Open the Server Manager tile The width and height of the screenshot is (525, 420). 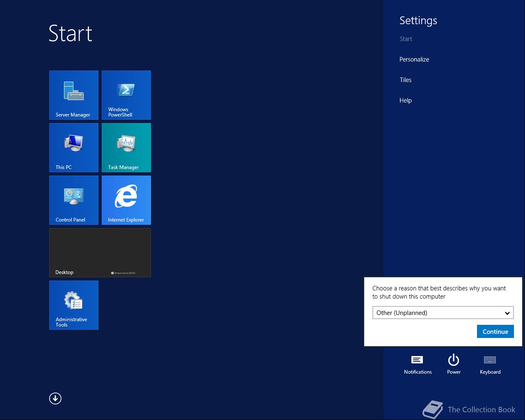click(x=74, y=95)
